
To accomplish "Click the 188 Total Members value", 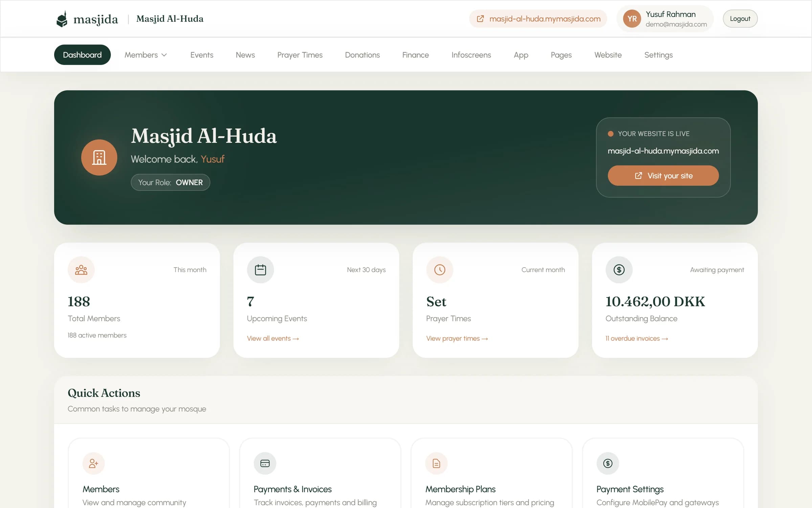I will coord(79,301).
